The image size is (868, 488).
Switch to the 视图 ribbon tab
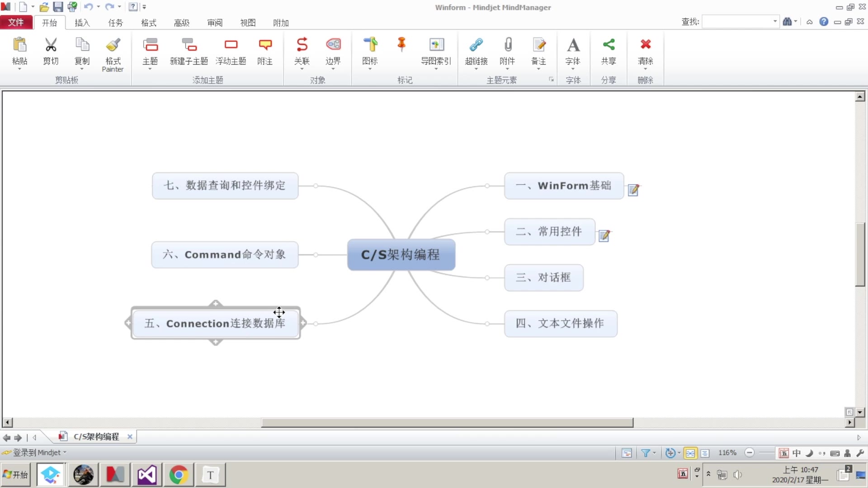click(247, 23)
